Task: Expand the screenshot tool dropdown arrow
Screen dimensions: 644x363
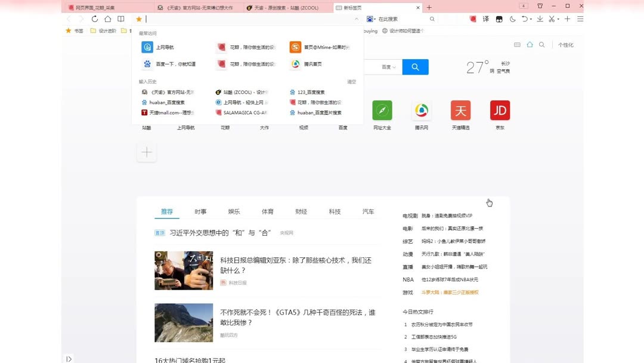Action: [558, 20]
